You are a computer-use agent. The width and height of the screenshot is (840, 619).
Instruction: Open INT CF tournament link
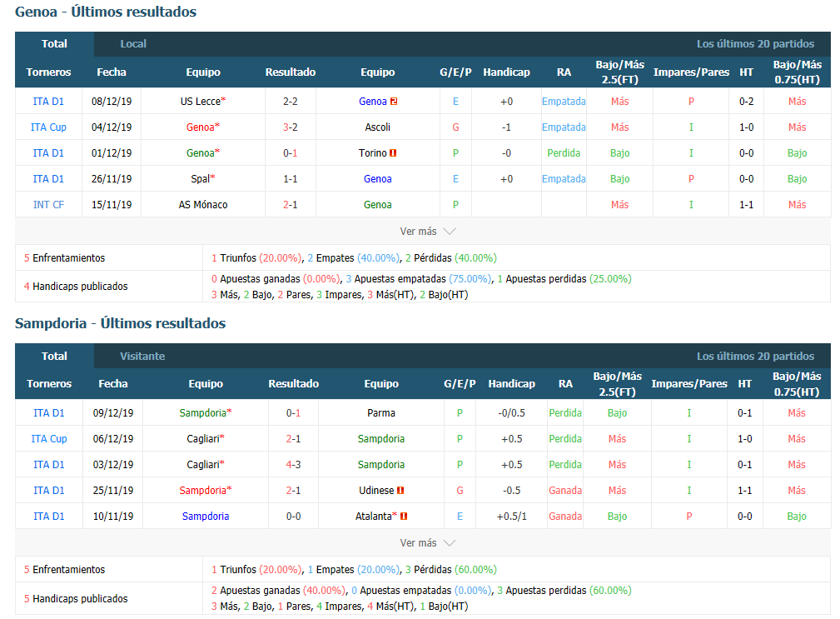click(x=48, y=205)
